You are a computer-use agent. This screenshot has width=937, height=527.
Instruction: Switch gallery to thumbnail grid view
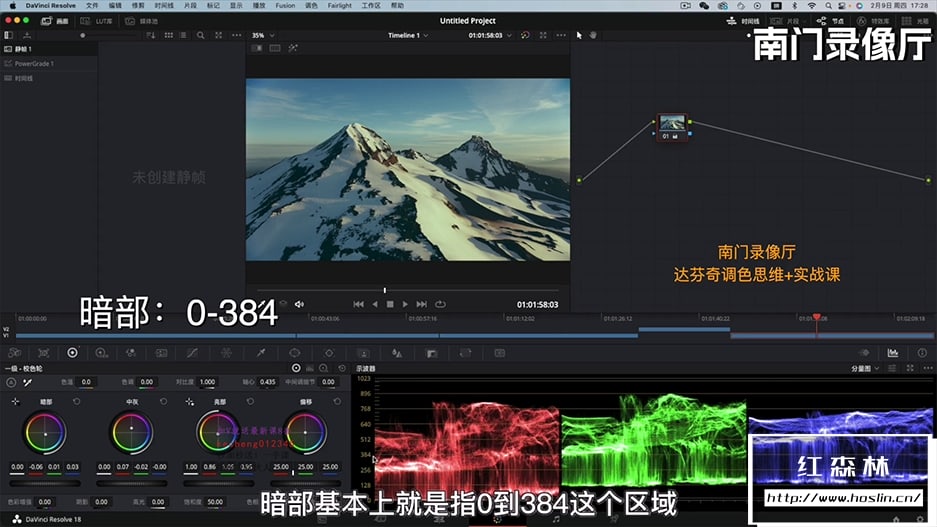click(x=169, y=35)
